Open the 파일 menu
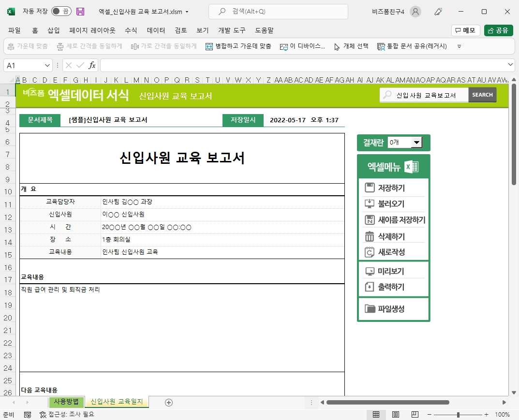This screenshot has height=420, width=519. coord(14,30)
